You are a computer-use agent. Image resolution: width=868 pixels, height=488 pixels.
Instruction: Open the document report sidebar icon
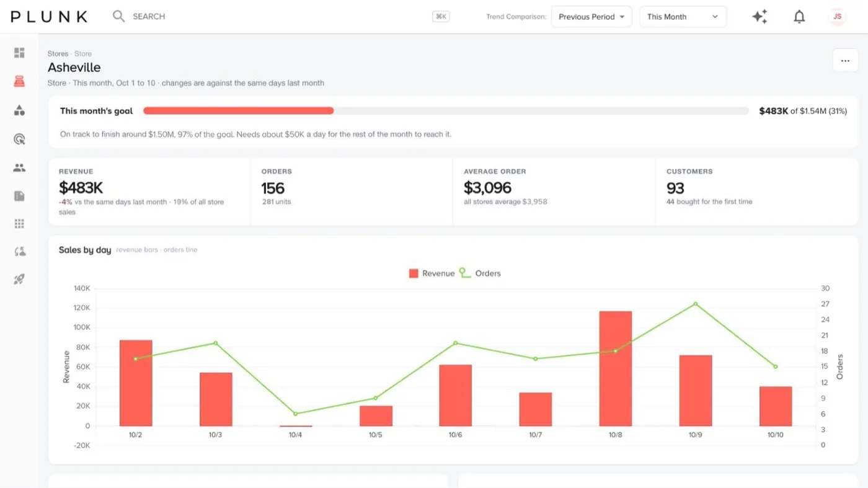[x=19, y=196]
